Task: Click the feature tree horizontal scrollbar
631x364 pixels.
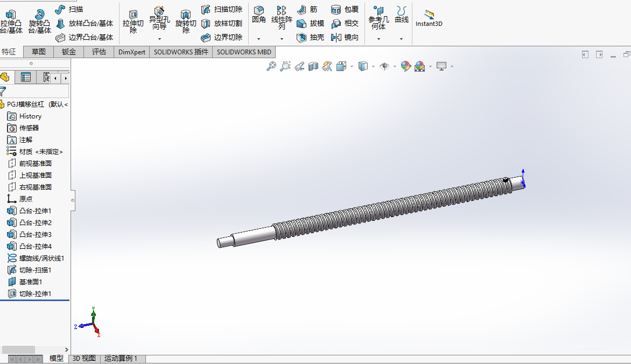Action: (x=19, y=349)
